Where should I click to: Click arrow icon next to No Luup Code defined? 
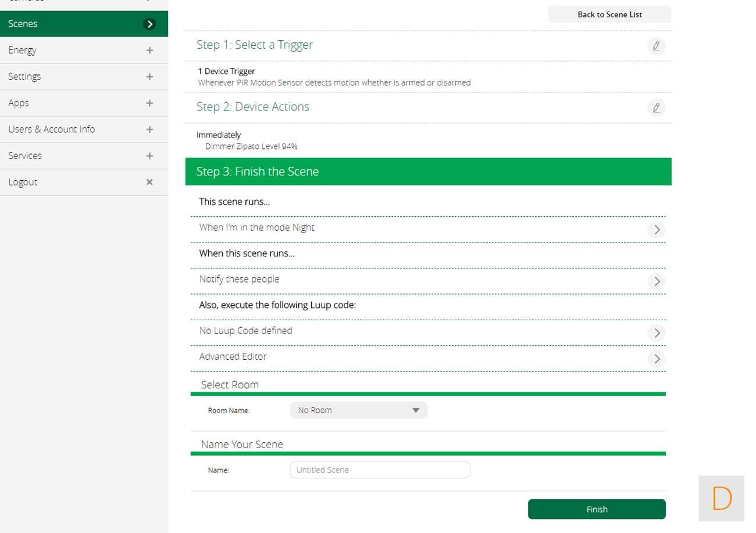point(657,333)
